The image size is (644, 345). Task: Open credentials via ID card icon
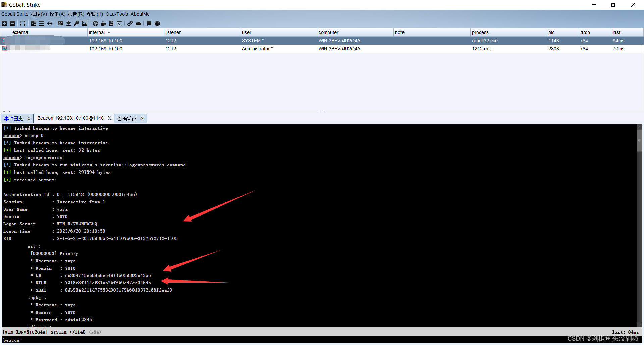coord(60,23)
